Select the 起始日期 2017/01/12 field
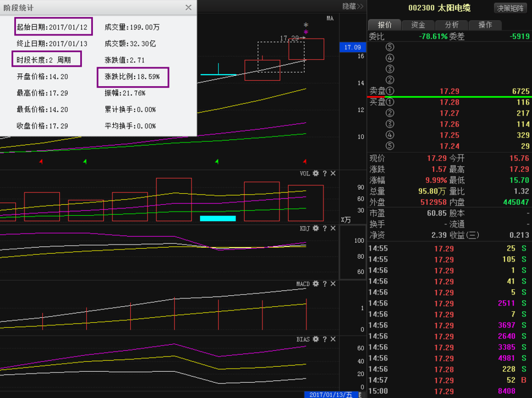 pos(53,26)
